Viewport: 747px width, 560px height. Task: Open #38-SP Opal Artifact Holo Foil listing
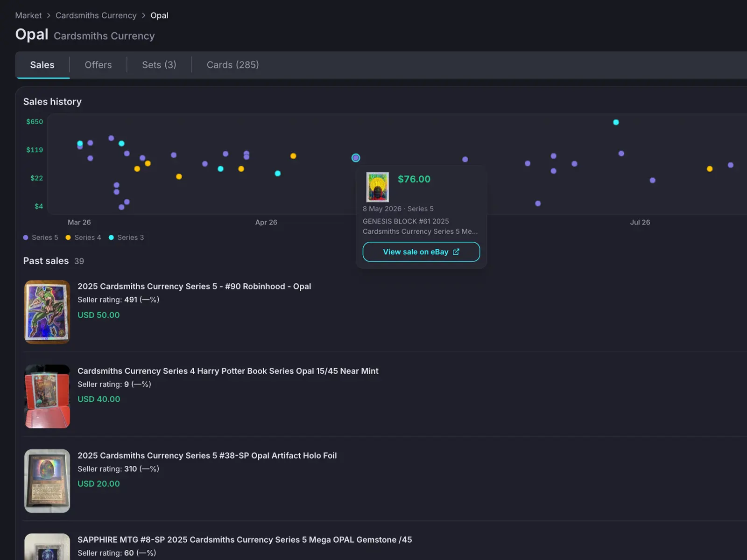(207, 455)
